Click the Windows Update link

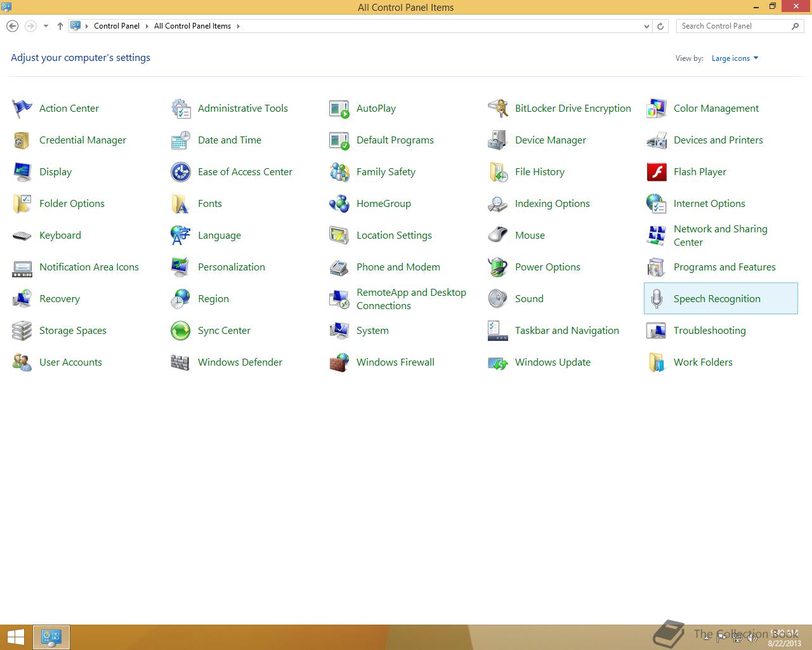pos(553,362)
